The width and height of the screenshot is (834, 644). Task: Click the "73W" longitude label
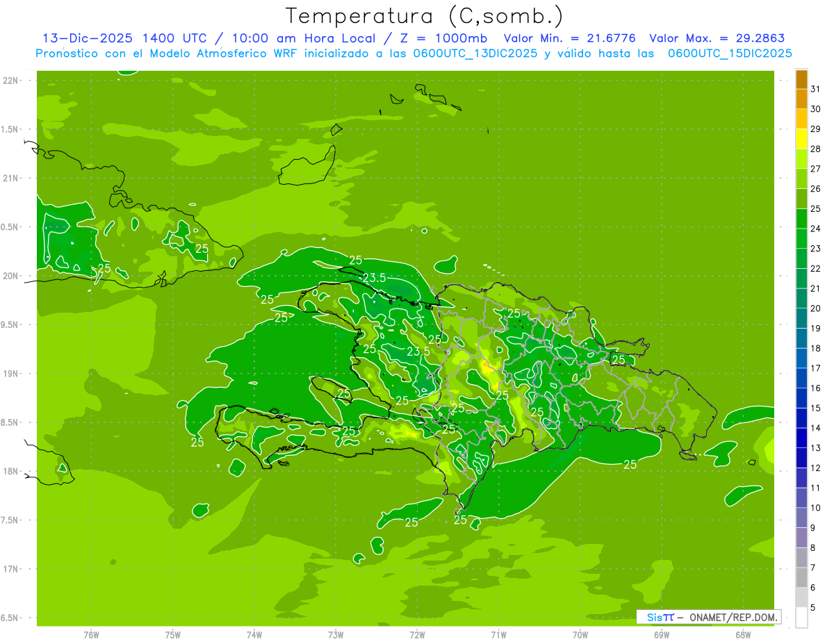[x=336, y=634]
